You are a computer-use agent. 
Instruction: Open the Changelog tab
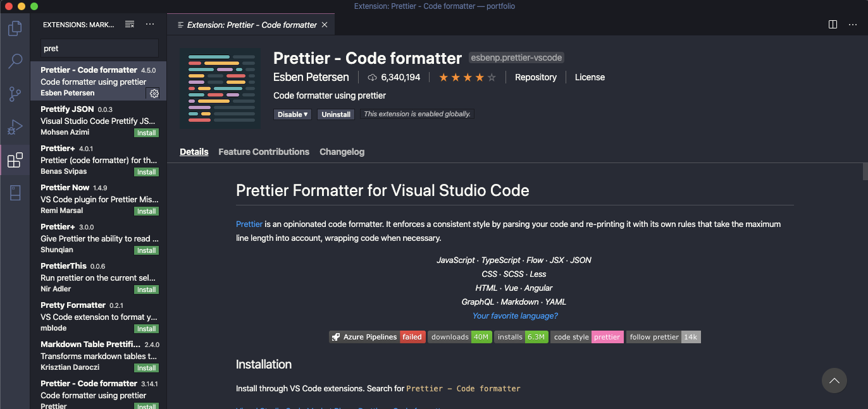pos(342,152)
